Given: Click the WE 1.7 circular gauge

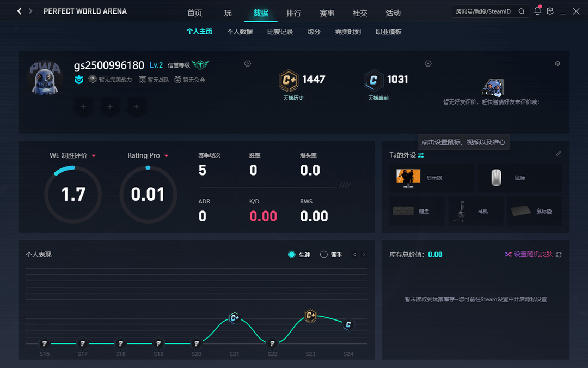Looking at the screenshot, I should pos(73,195).
